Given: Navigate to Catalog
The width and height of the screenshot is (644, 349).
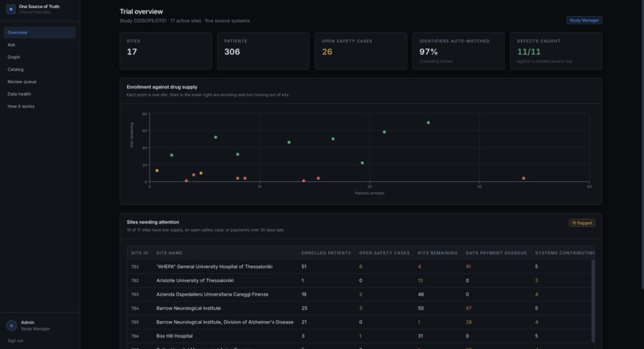Looking at the screenshot, I should tap(39, 69).
